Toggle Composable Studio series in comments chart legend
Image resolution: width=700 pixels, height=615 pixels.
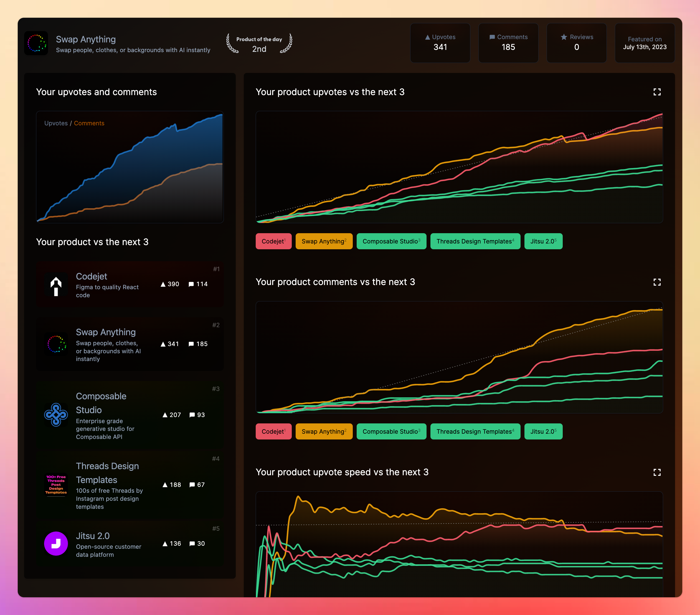[x=391, y=431]
